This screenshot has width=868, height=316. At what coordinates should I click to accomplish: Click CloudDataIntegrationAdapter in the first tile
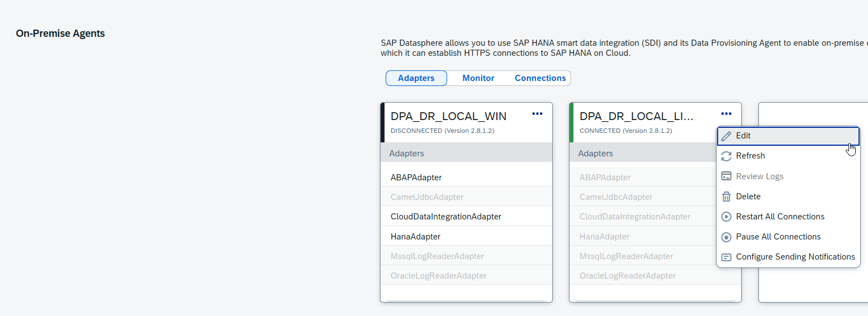[445, 217]
